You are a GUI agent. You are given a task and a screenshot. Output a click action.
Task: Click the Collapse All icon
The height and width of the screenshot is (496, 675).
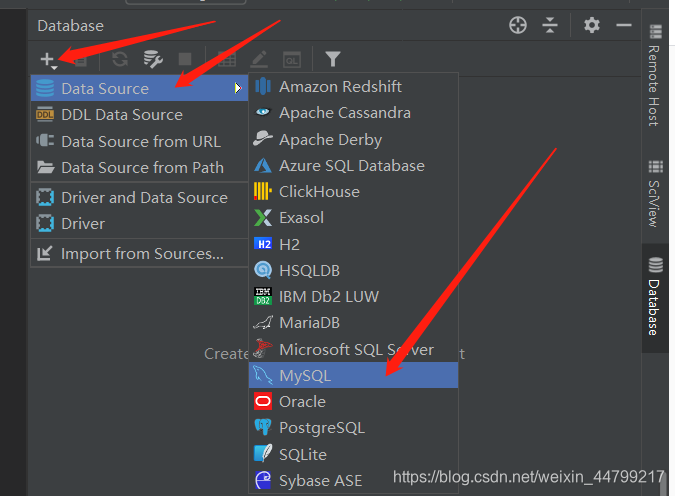coord(550,25)
